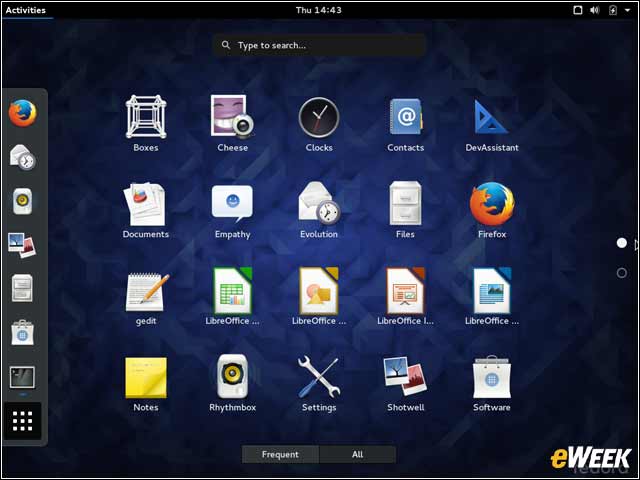Toggle the Show Applications grid button
640x480 pixels.
(x=22, y=421)
